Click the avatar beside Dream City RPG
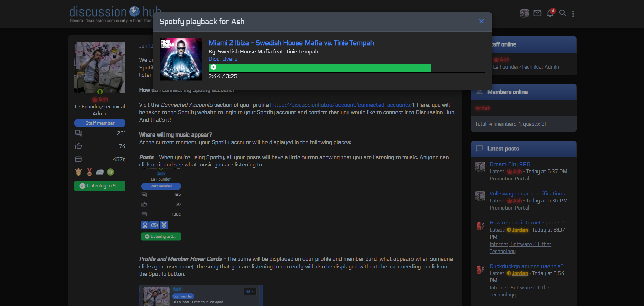 (480, 167)
